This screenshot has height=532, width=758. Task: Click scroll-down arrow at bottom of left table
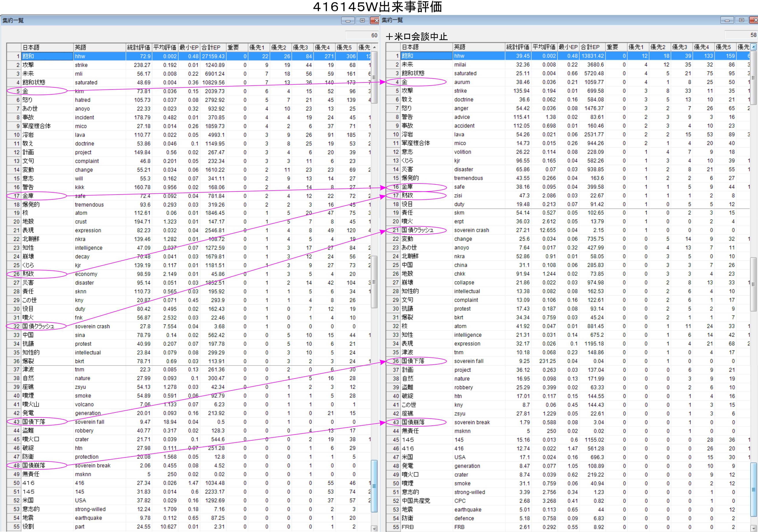tap(374, 528)
